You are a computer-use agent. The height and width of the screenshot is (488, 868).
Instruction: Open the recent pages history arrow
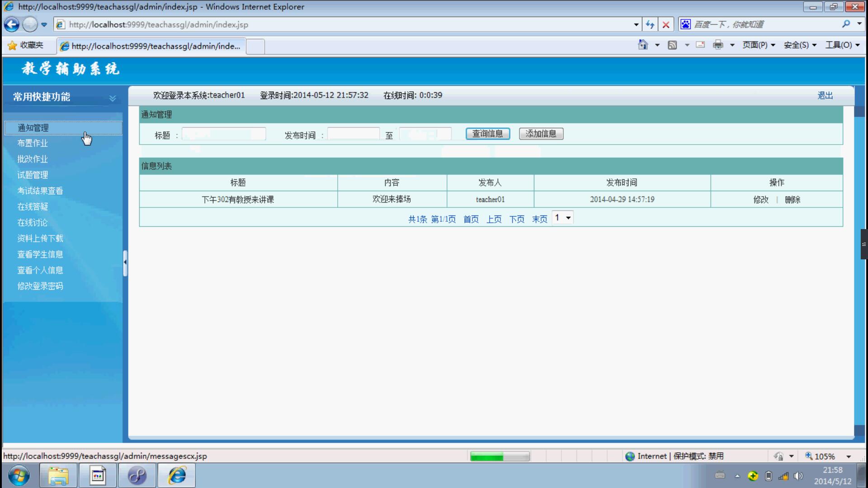pos(44,25)
